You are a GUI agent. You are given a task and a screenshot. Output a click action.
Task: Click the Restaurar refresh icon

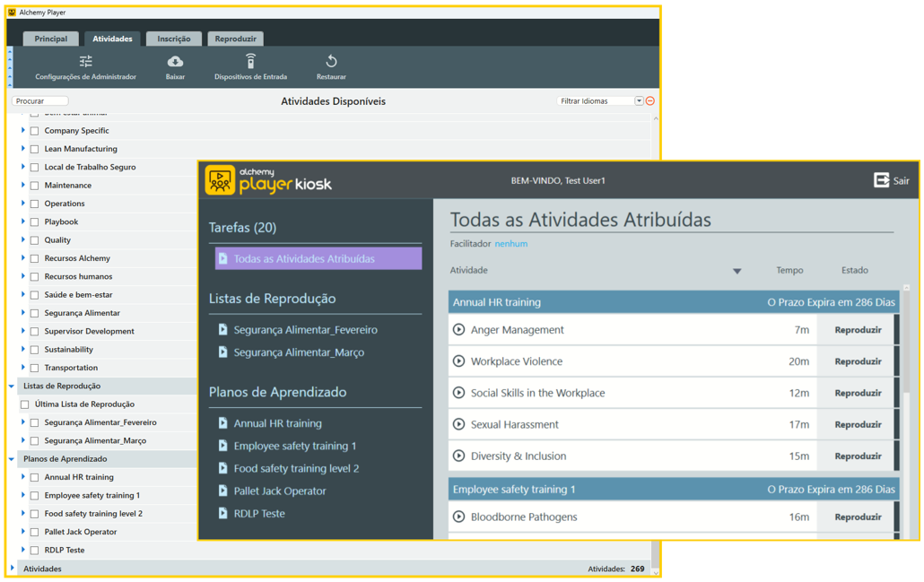pyautogui.click(x=331, y=62)
